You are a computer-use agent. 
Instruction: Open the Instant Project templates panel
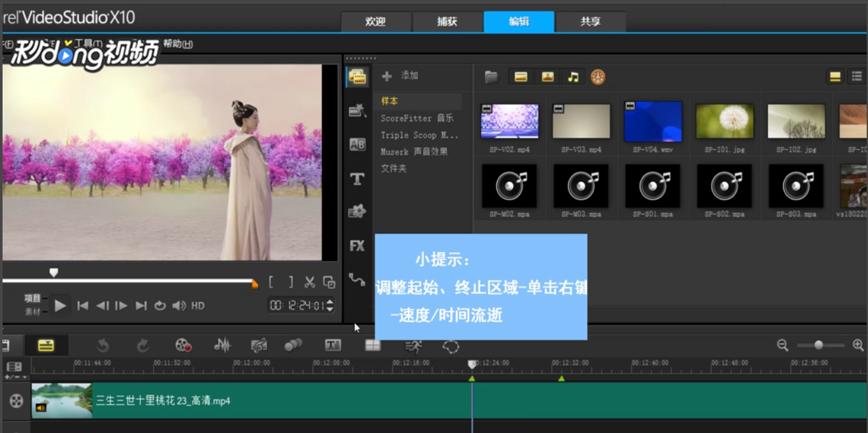click(x=357, y=111)
